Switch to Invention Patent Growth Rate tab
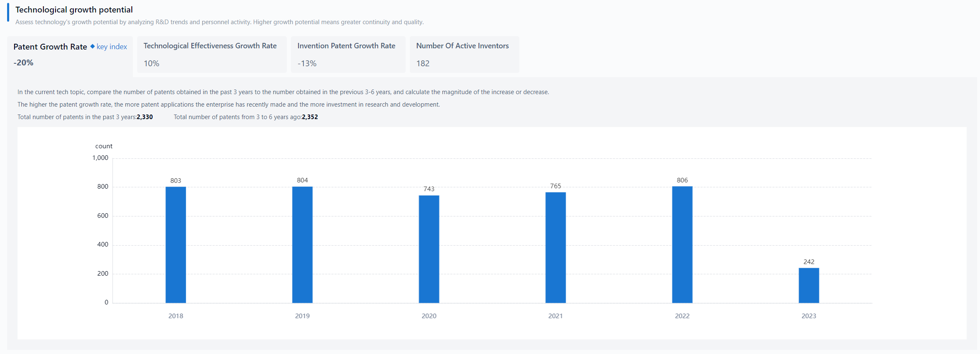Screen dimensions: 980x354 tap(346, 46)
